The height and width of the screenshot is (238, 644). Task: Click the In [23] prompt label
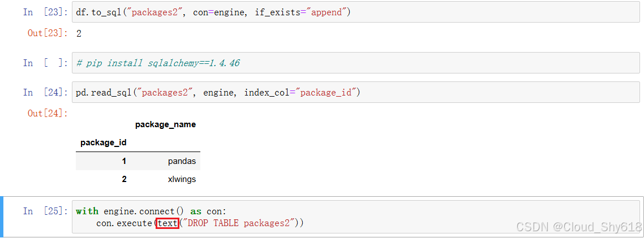point(45,12)
